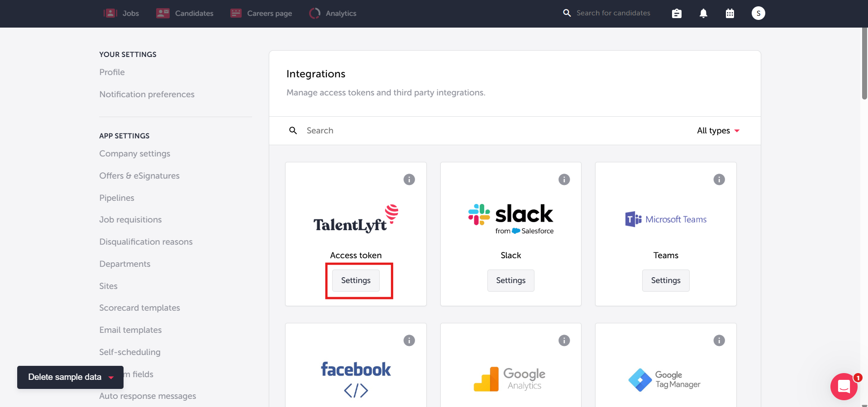This screenshot has width=868, height=407.
Task: Open the user avatar menu labeled S
Action: [x=758, y=13]
